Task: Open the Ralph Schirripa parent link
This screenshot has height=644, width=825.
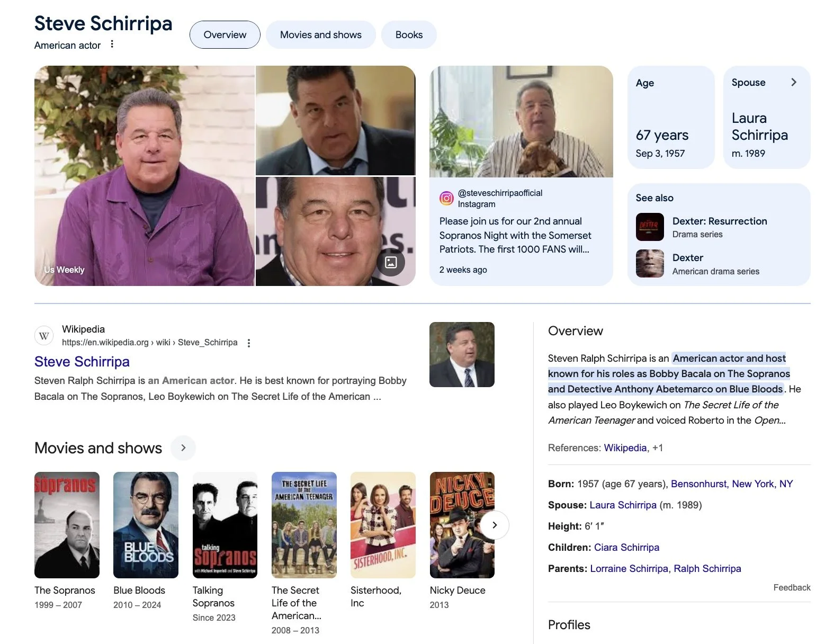Action: [707, 568]
